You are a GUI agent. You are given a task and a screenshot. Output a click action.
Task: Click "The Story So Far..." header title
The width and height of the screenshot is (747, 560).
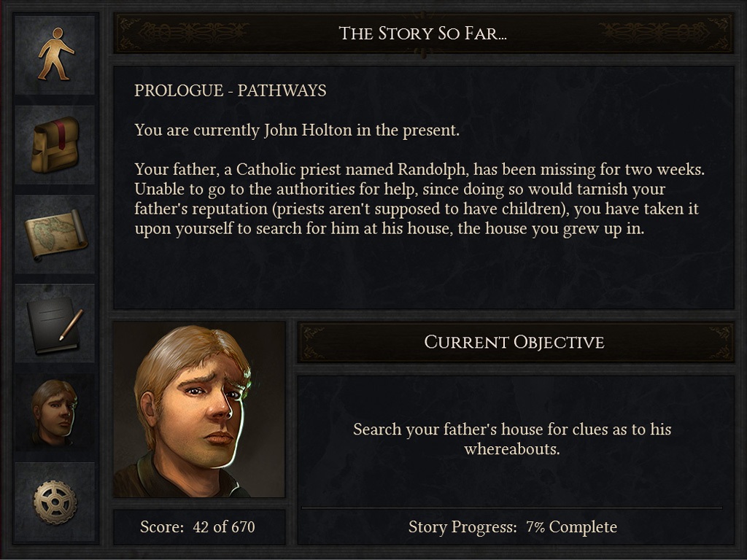(x=422, y=34)
